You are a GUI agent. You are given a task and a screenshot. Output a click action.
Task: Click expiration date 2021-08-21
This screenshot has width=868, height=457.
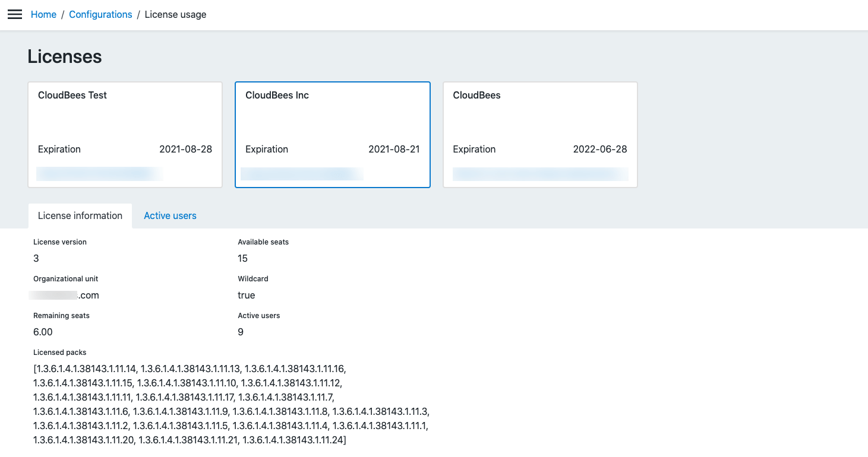(x=394, y=149)
